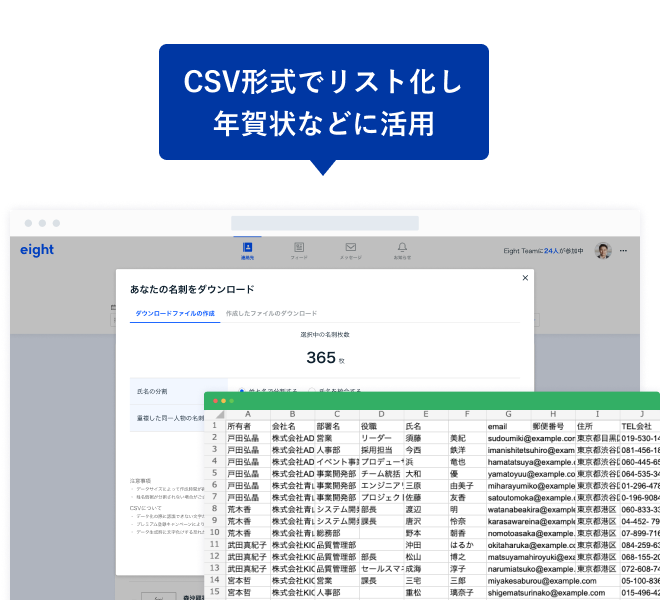Open the feed (フィード) nav icon
670x600 pixels.
(x=299, y=250)
